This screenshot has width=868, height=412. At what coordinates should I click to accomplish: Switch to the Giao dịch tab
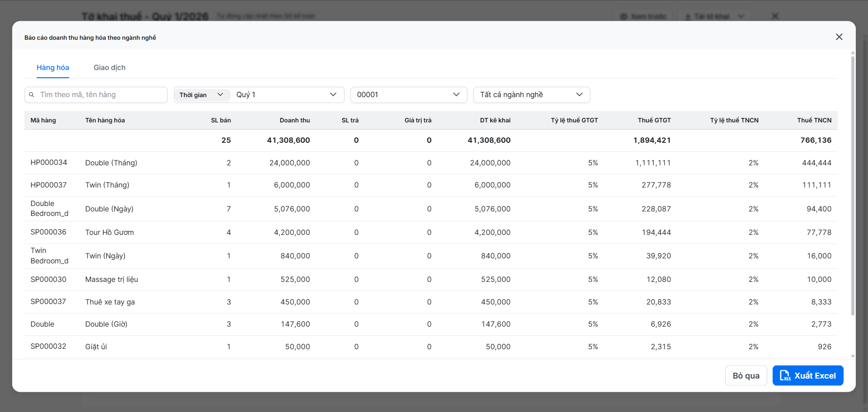[x=109, y=68]
